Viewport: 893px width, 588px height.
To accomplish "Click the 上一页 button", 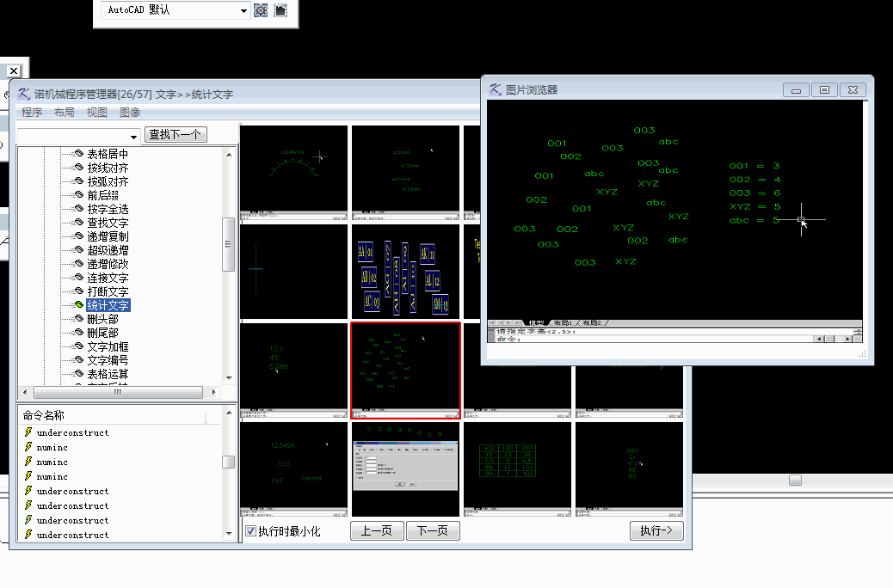I will [377, 530].
